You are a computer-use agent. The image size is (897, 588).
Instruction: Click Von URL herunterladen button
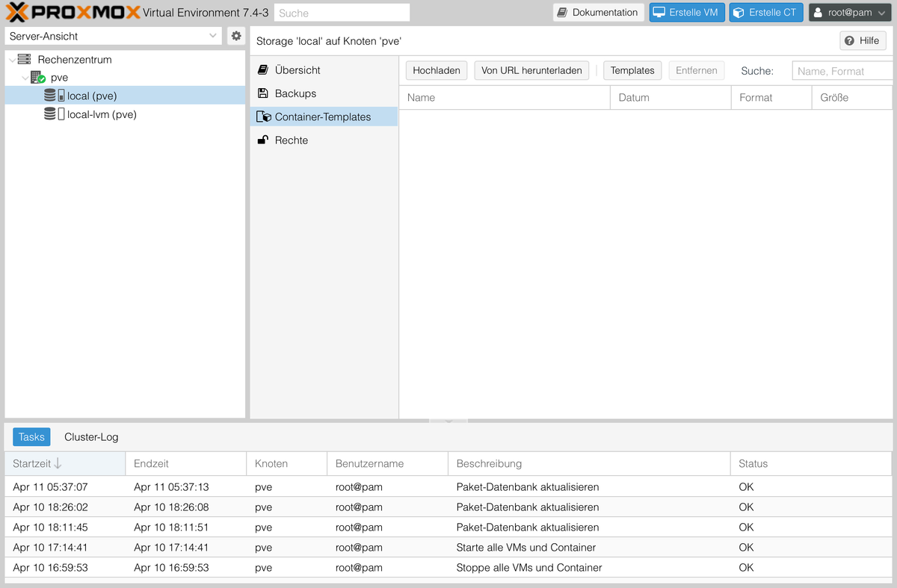[x=531, y=70]
